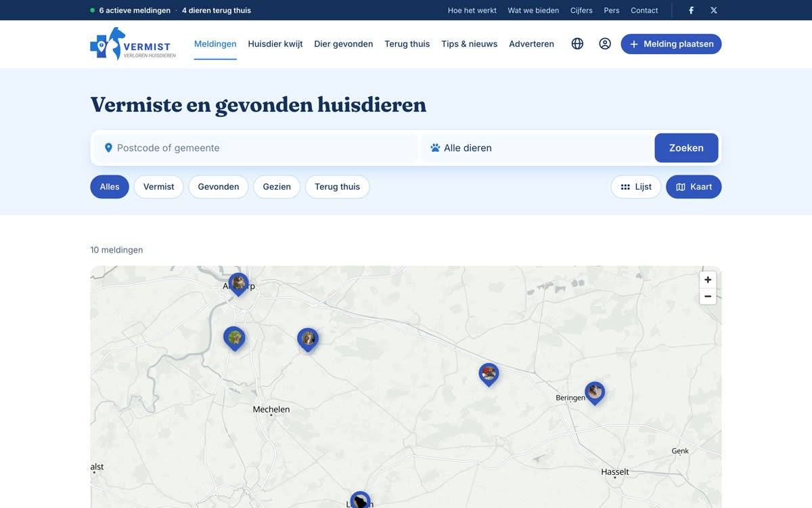Image resolution: width=812 pixels, height=508 pixels.
Task: Open Huisdier kwijt in navigation
Action: point(275,44)
